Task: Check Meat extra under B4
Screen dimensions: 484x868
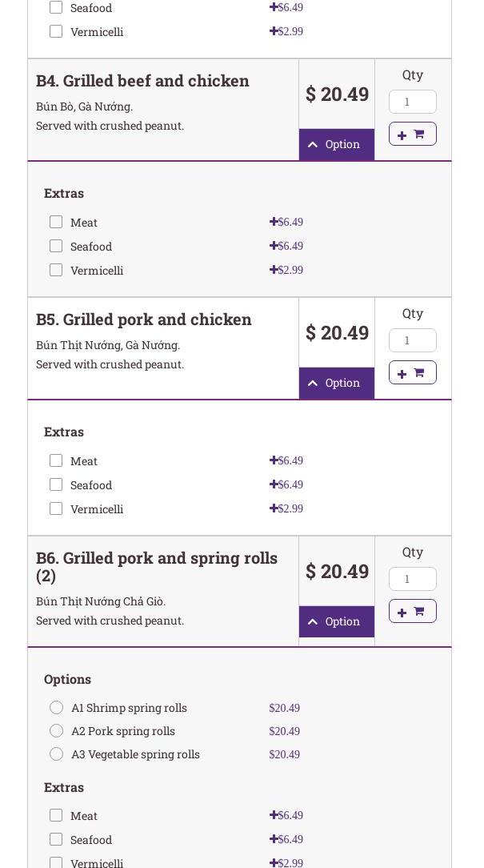Action: coord(56,222)
